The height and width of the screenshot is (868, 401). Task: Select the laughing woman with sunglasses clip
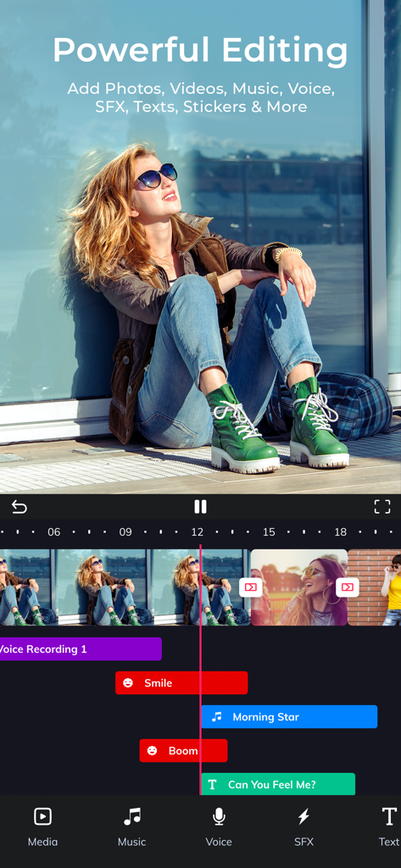click(x=299, y=587)
